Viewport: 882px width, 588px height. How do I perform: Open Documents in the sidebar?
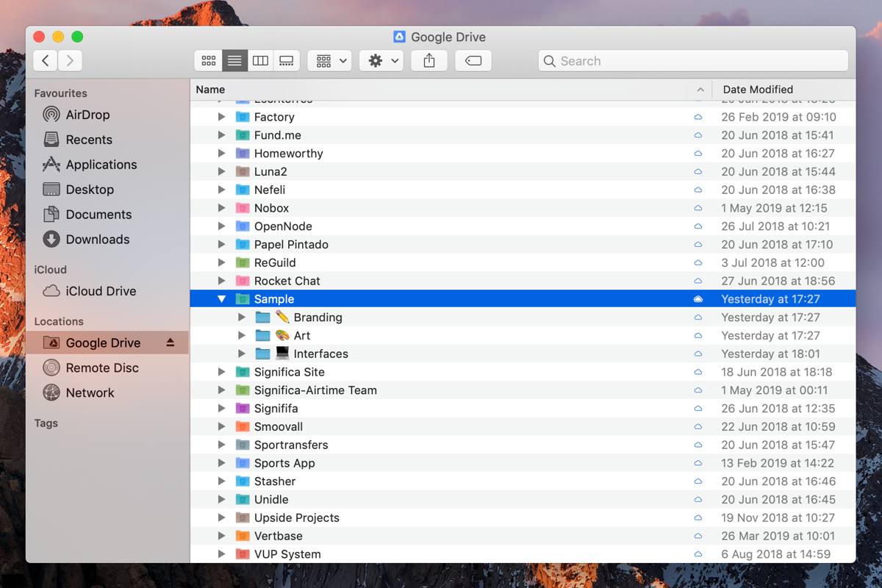pos(107,215)
